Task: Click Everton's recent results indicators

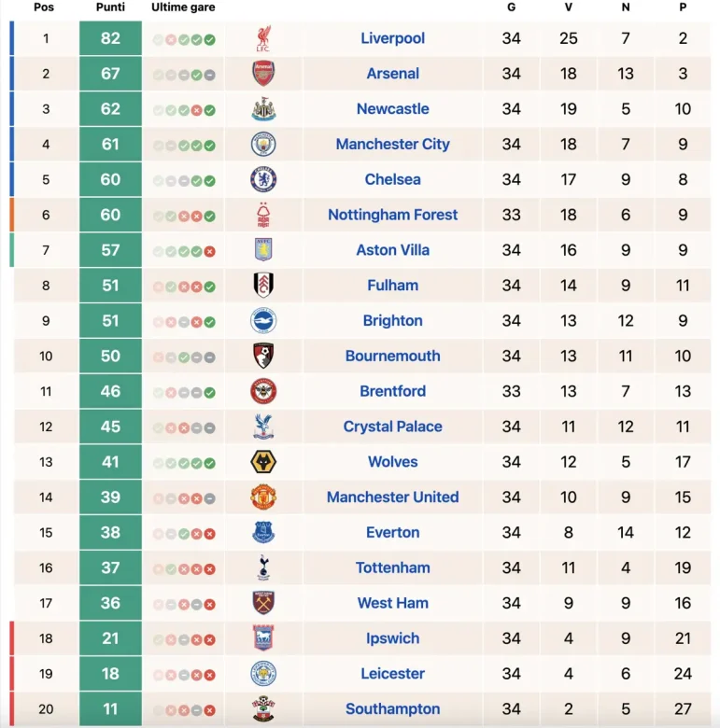Action: pos(184,534)
